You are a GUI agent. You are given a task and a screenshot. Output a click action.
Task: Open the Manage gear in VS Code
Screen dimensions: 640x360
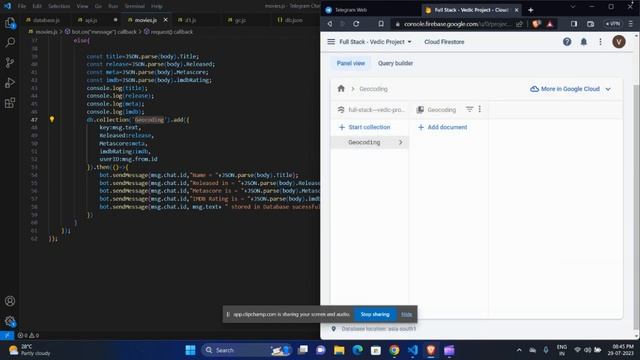(x=10, y=321)
